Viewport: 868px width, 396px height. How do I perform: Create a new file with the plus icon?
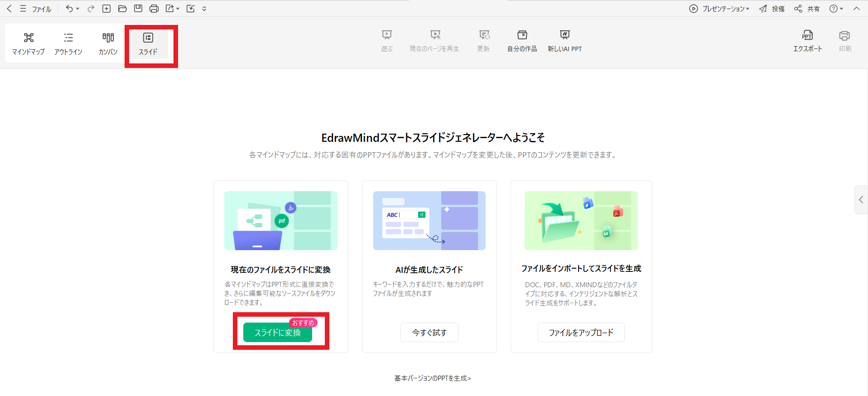pos(106,9)
